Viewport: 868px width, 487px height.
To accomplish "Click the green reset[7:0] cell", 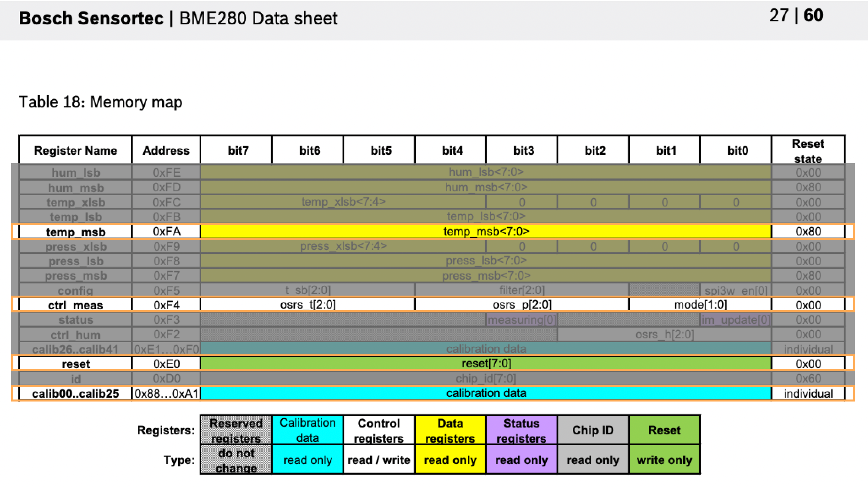I will tap(486, 363).
